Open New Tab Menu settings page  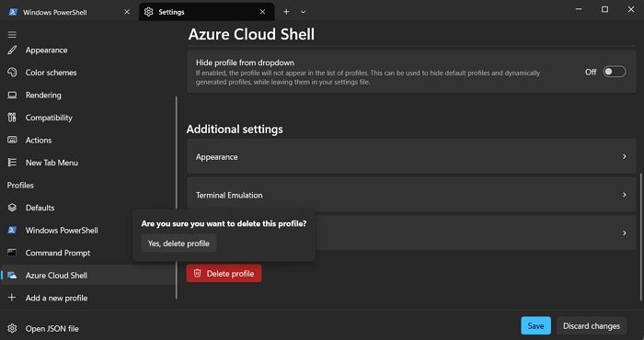click(x=87, y=163)
